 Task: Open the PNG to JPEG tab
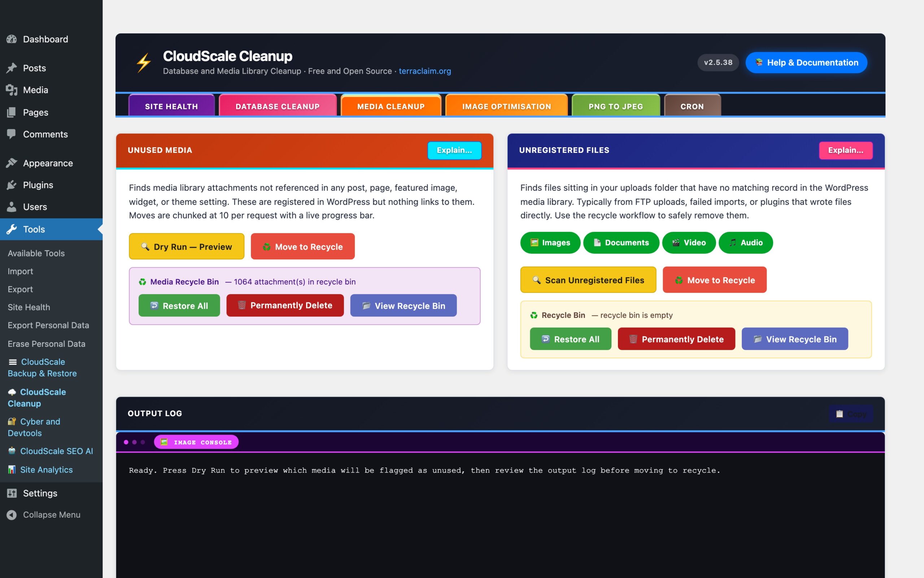[x=615, y=105]
